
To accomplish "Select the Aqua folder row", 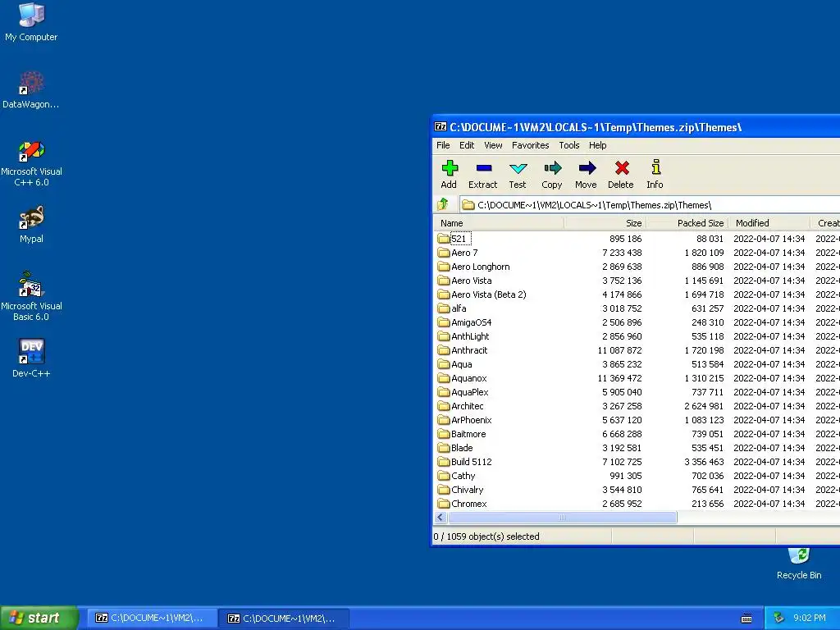I will (x=637, y=364).
